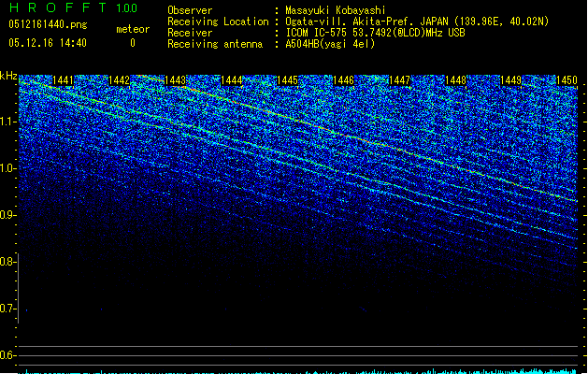Click the HROFFT title text

(58, 7)
